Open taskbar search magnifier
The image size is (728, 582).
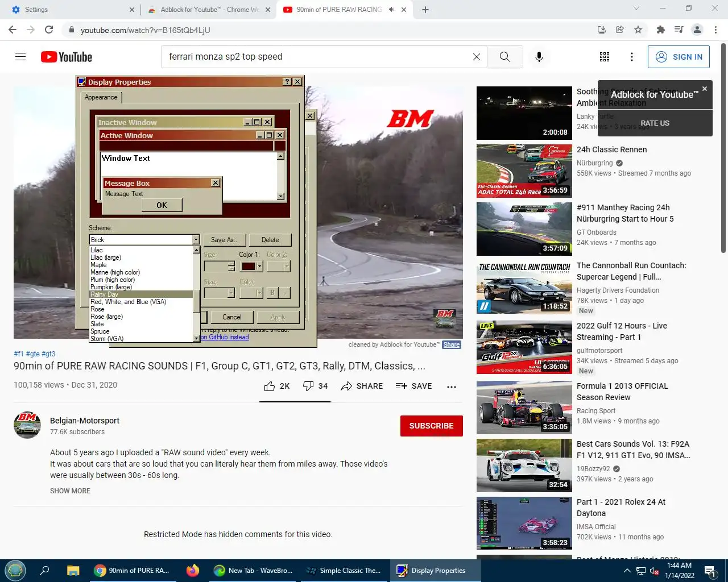point(44,570)
